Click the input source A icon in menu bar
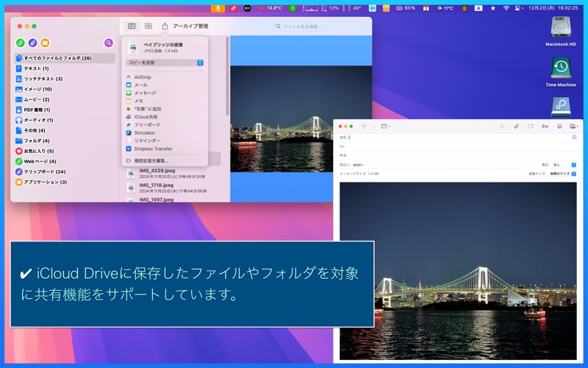This screenshot has height=368, width=588. (x=478, y=8)
